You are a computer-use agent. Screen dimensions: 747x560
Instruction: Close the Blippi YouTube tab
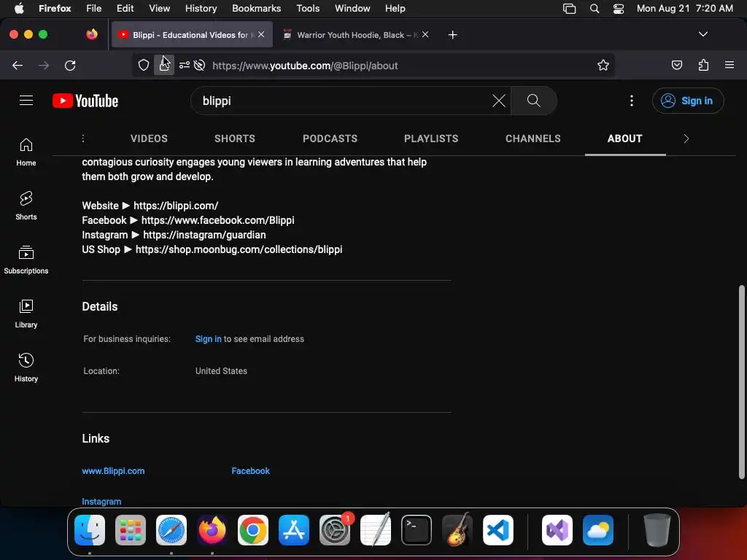click(261, 34)
